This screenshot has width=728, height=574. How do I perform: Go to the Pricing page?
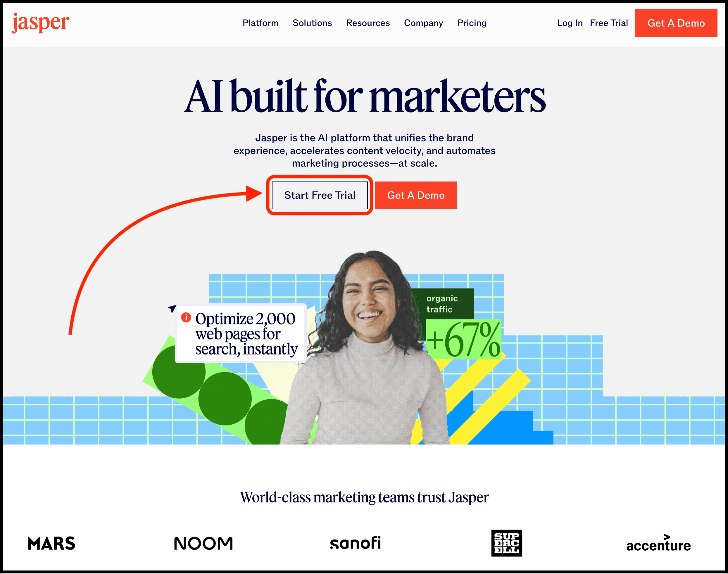click(x=472, y=23)
